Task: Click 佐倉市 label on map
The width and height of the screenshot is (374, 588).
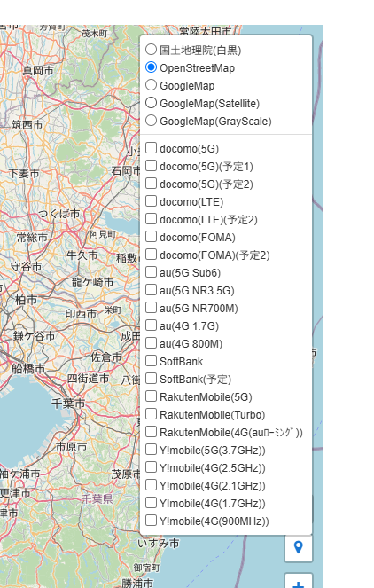Action: [106, 357]
